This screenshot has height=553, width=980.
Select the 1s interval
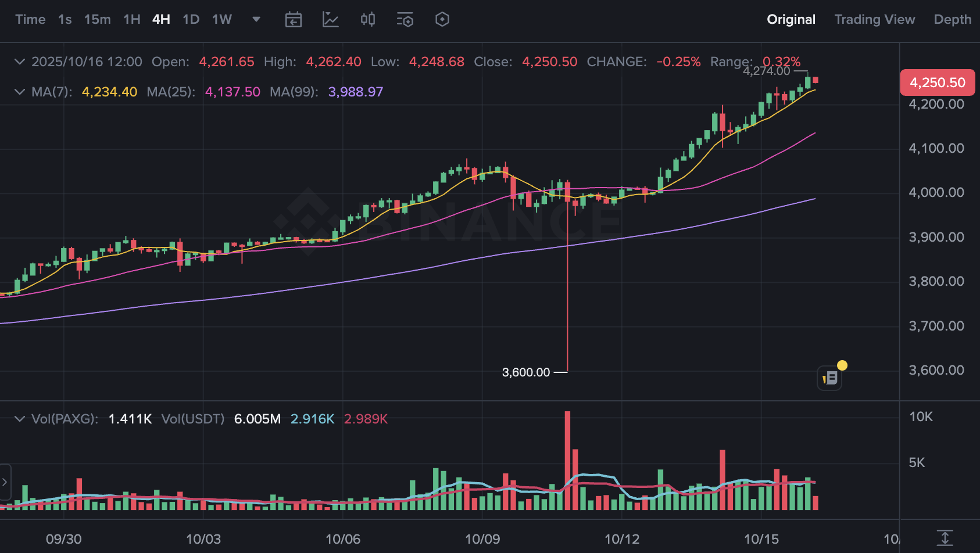65,20
